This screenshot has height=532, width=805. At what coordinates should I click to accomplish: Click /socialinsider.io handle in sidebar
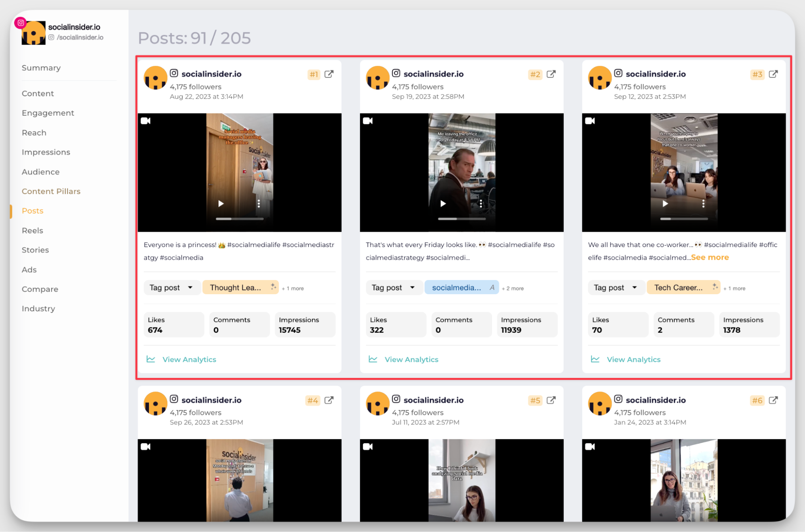[x=80, y=37]
